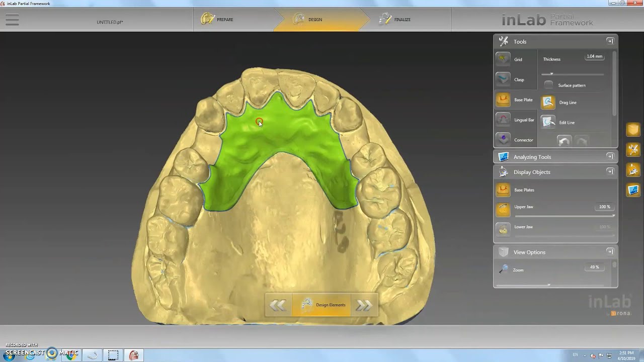
Task: Click the Design Elements step button
Action: 321,305
